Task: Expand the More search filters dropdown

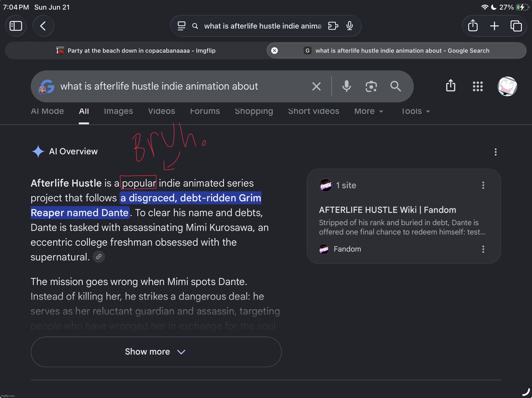Action: (x=369, y=111)
